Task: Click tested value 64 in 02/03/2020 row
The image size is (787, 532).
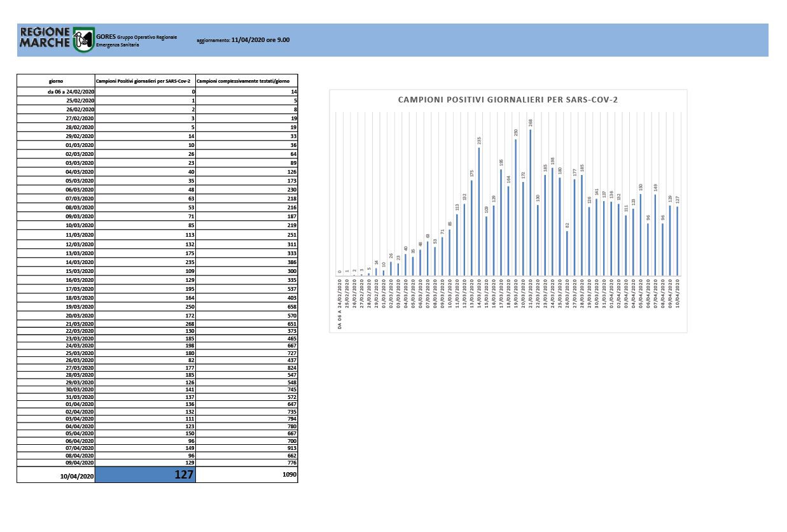Action: coord(247,154)
